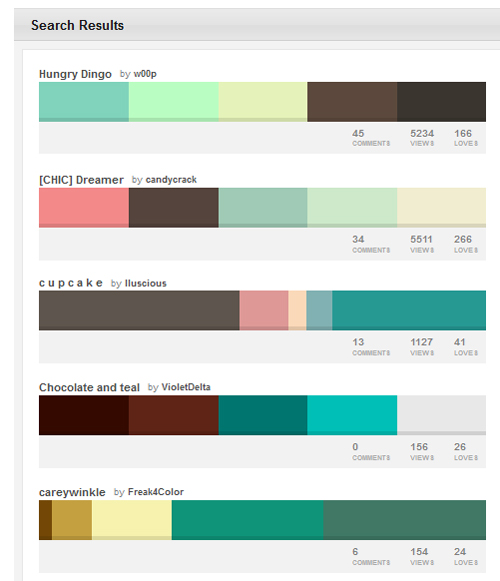500x581 pixels.
Task: Open Chocolate and teal palette title
Action: (89, 387)
